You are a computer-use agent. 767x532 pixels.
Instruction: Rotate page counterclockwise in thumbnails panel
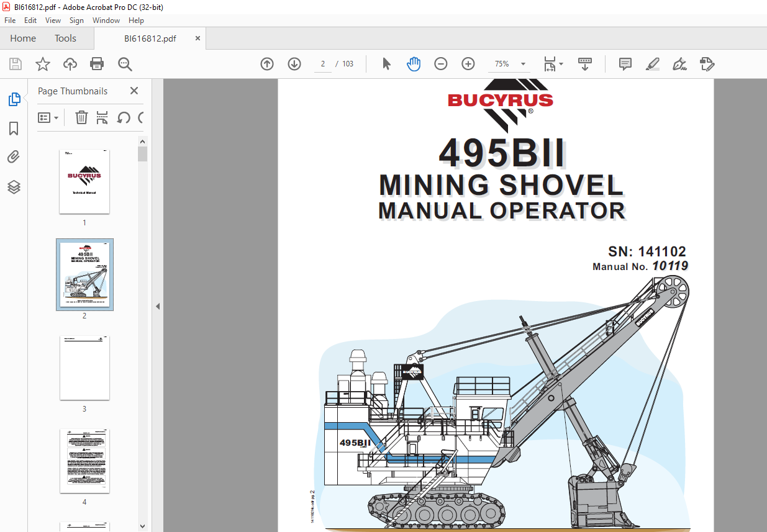(x=124, y=117)
